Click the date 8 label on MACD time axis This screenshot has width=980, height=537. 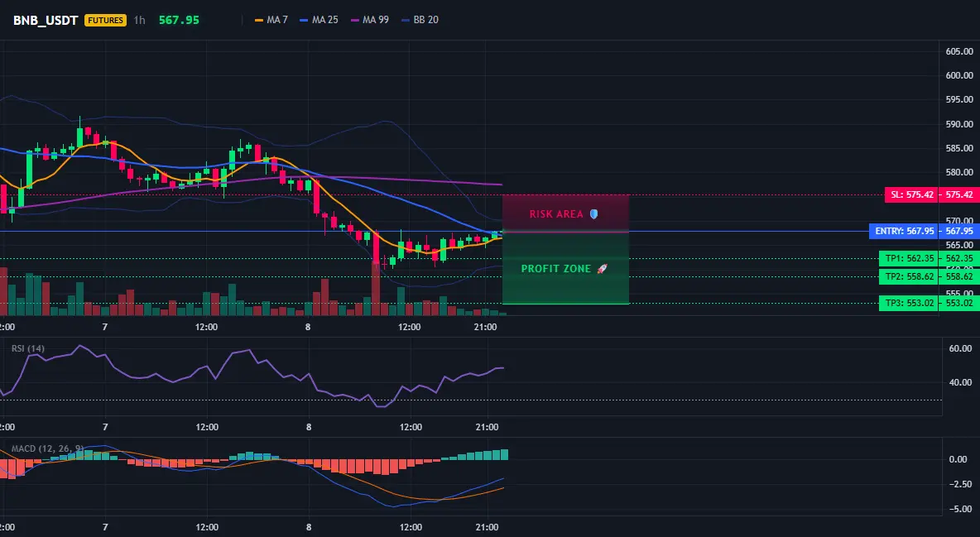point(309,527)
